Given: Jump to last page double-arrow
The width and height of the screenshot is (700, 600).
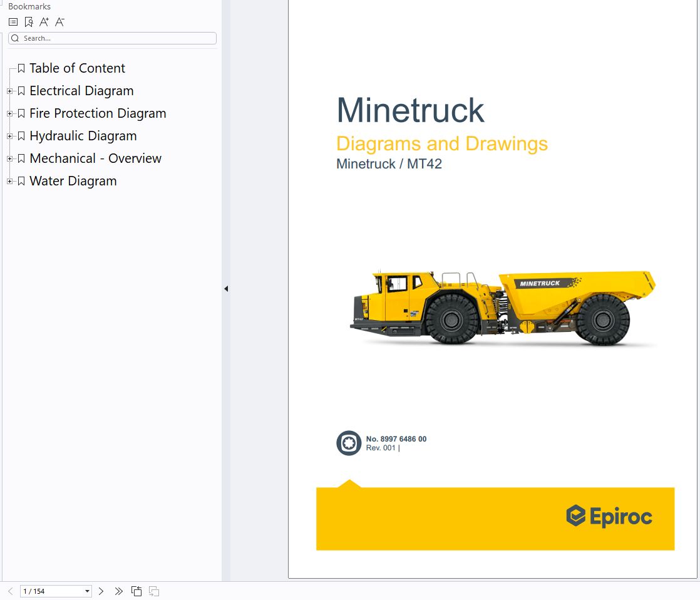Looking at the screenshot, I should pos(118,591).
